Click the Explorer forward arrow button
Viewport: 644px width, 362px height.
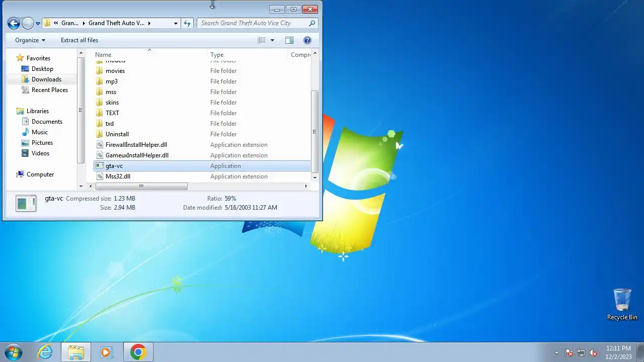click(28, 23)
